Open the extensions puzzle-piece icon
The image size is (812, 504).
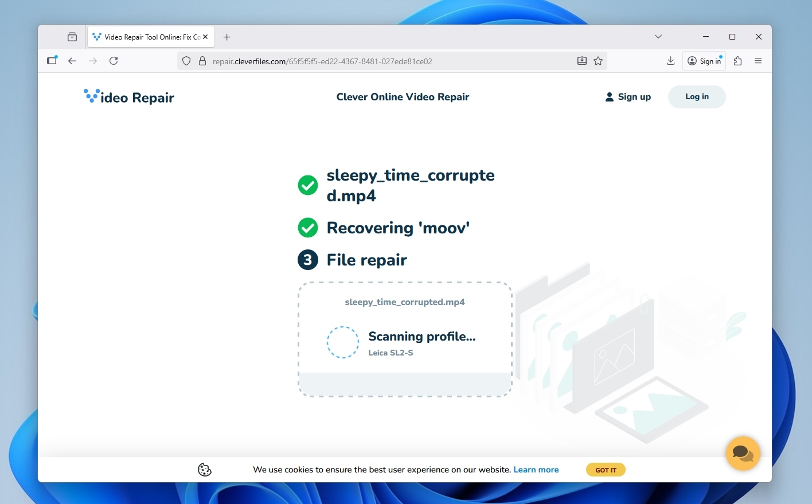(737, 60)
